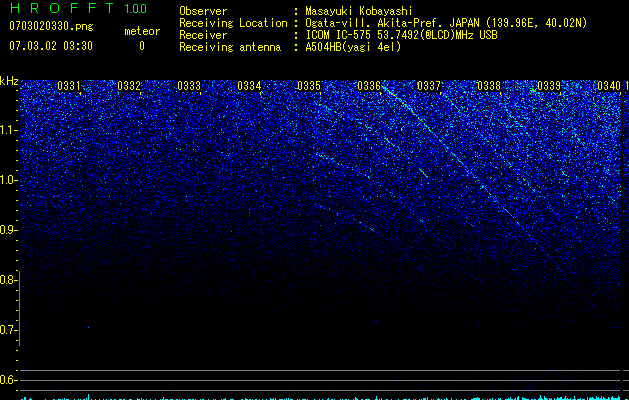The image size is (629, 400).
Task: Click the 0339 time marker
Action: (x=548, y=86)
